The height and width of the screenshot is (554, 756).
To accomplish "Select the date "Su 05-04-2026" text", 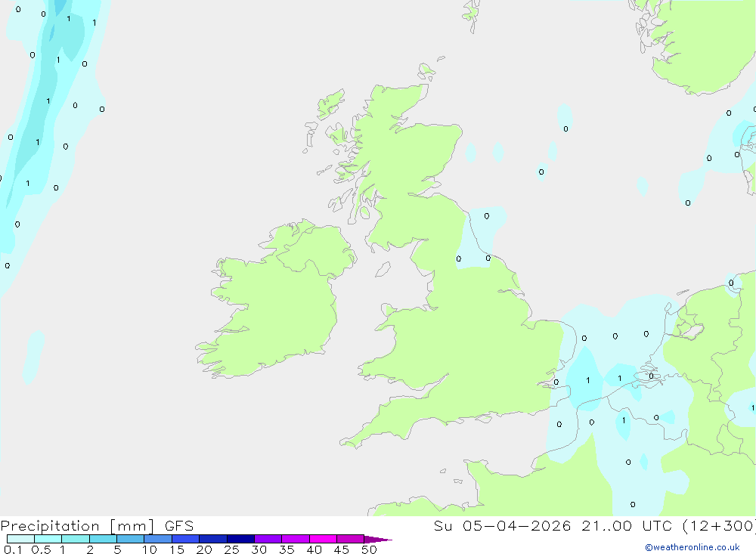I will point(503,525).
